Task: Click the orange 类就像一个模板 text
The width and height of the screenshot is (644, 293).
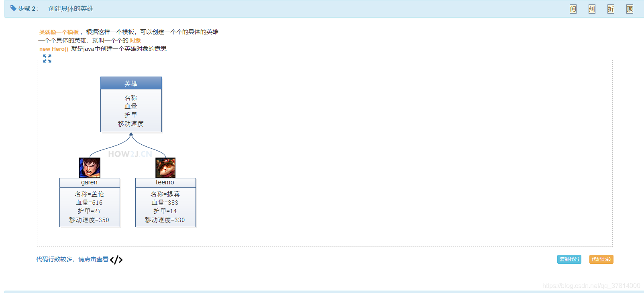Action: 59,32
